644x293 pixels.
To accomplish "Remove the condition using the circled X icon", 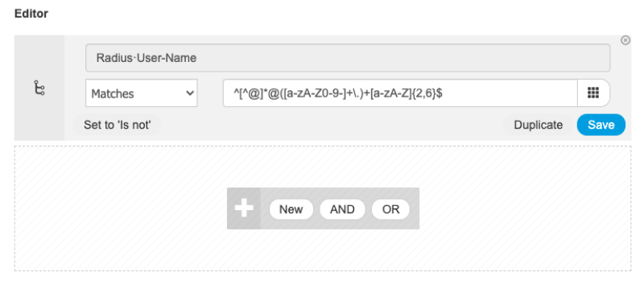I will coord(625,40).
